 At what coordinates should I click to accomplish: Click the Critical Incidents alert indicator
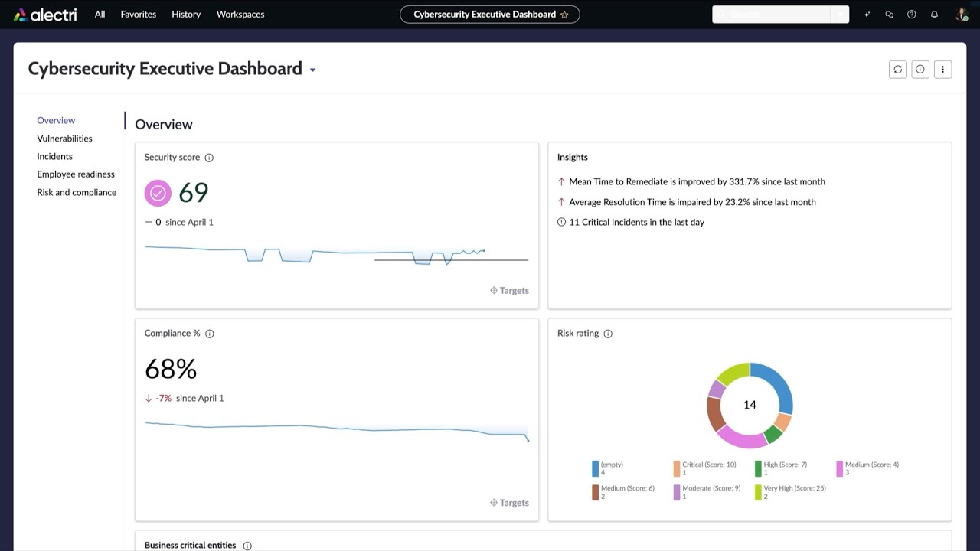point(561,222)
